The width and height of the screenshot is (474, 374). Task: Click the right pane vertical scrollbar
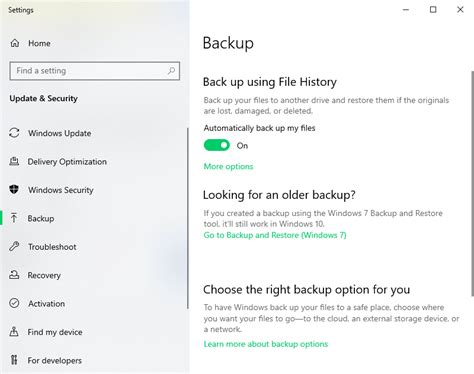pos(472,183)
